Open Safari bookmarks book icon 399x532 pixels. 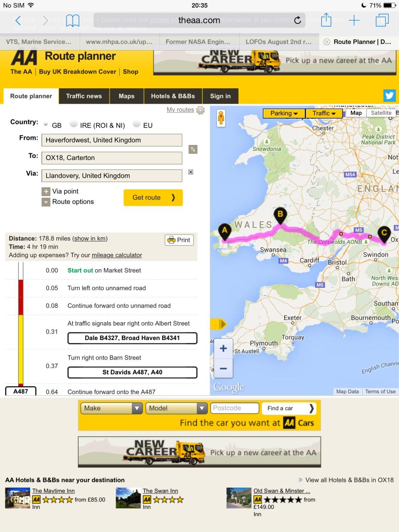coord(73,20)
